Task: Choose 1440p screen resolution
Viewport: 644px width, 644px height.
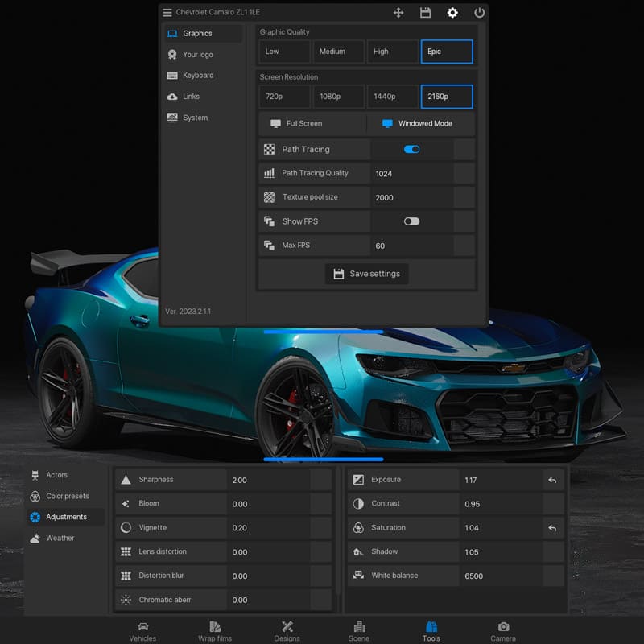Action: (393, 97)
